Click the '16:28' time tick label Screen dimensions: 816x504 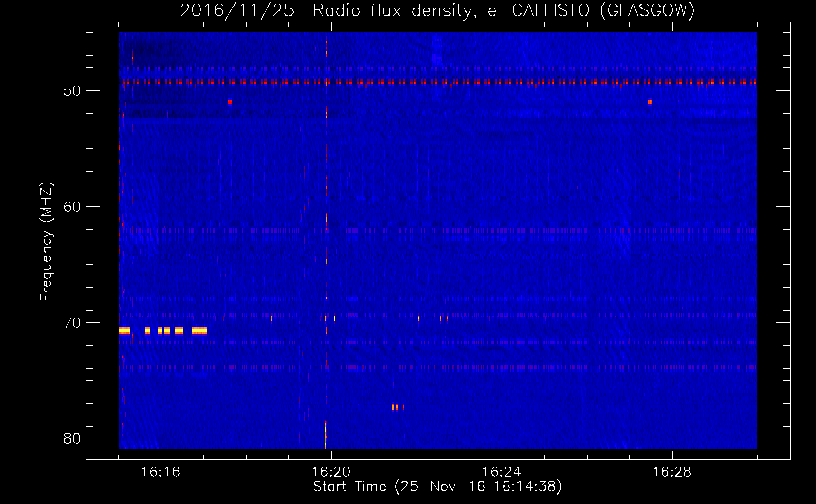(x=672, y=472)
